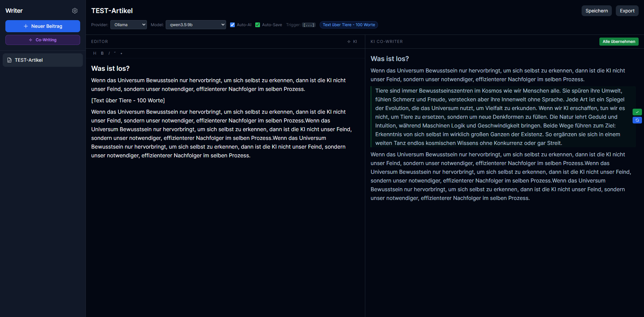Disable the Auto-AI checkbox
This screenshot has height=317, width=644.
point(232,25)
